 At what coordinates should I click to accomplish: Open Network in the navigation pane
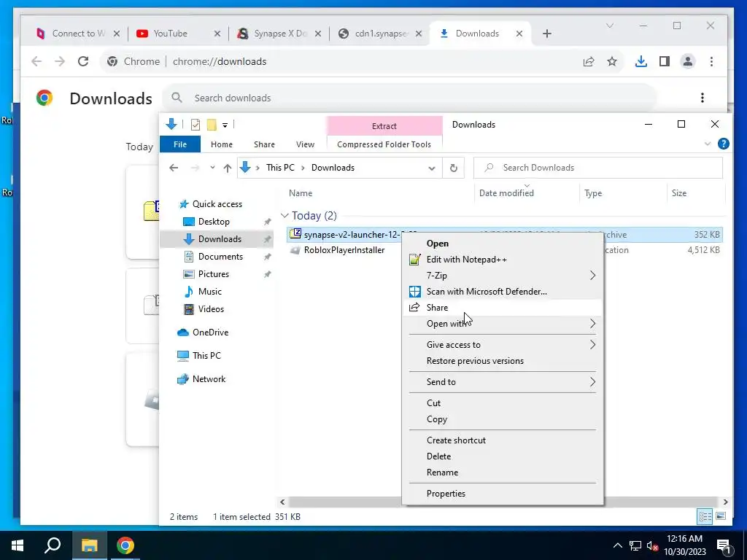pyautogui.click(x=209, y=379)
